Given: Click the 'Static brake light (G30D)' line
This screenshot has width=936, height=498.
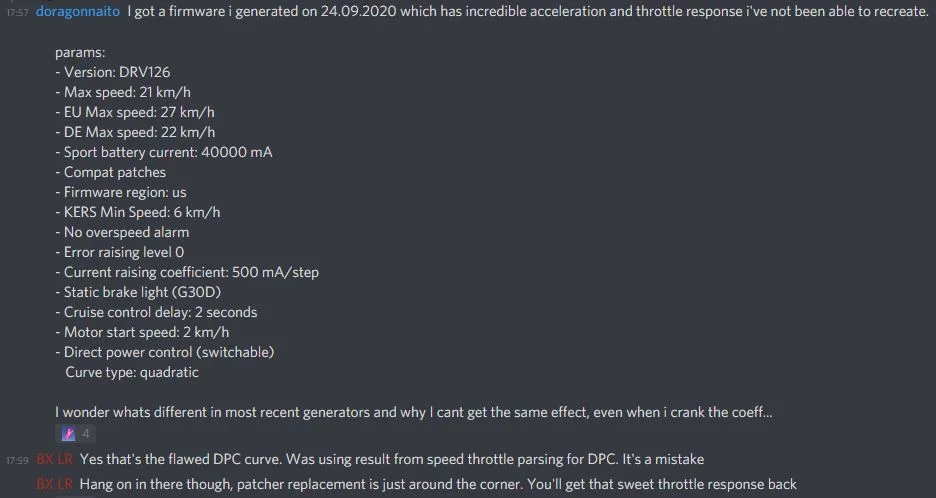Looking at the screenshot, I should coord(138,292).
